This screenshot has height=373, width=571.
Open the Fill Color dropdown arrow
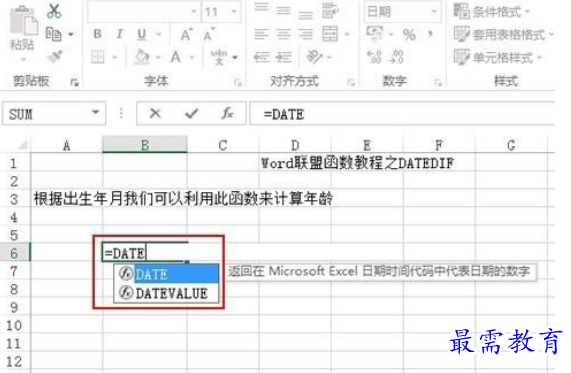click(x=158, y=57)
